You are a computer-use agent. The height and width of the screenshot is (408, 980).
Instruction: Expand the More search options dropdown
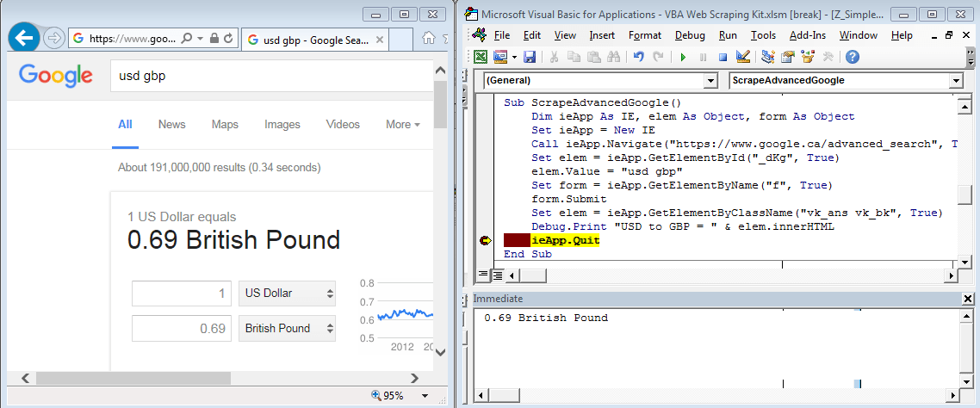pos(402,124)
